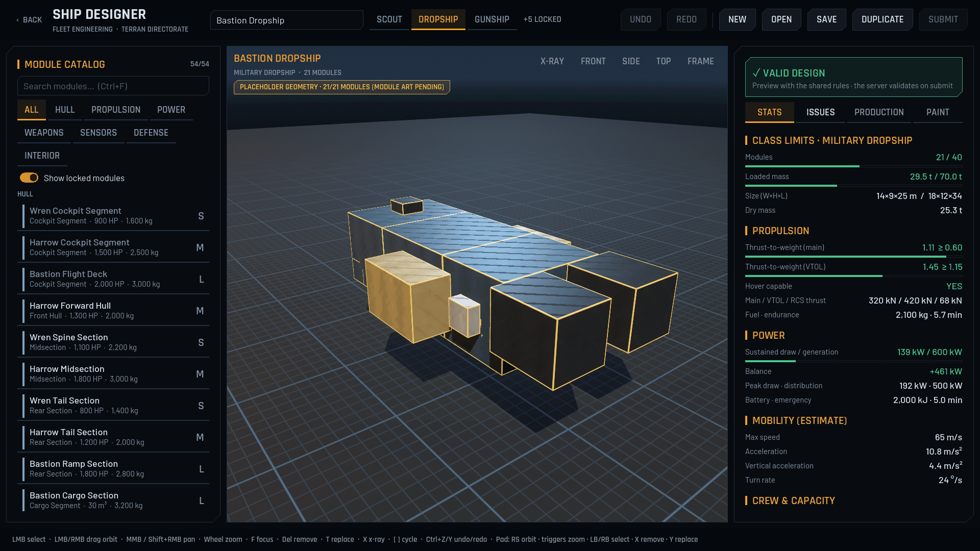The height and width of the screenshot is (551, 980).
Task: Switch viewport to Side view
Action: tap(631, 61)
